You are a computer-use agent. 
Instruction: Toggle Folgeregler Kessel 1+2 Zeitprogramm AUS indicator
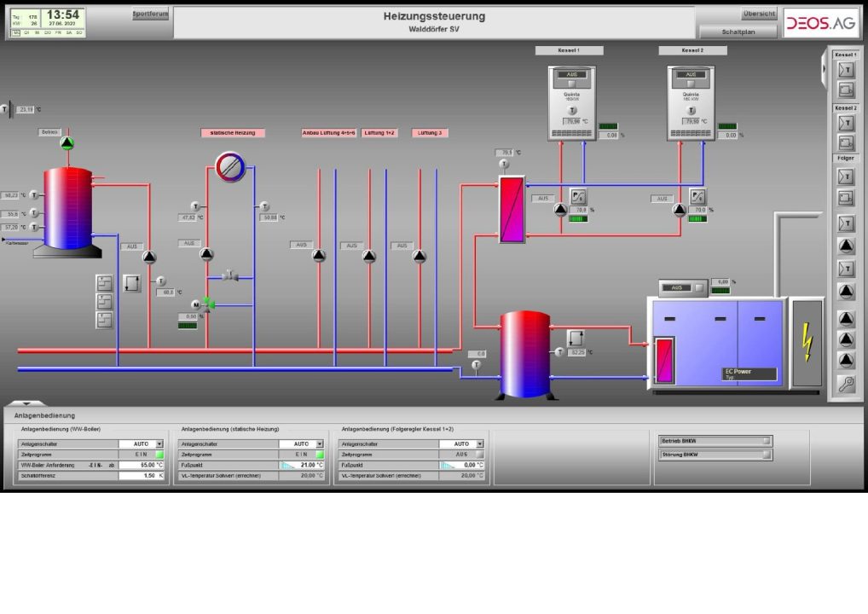[x=479, y=455]
